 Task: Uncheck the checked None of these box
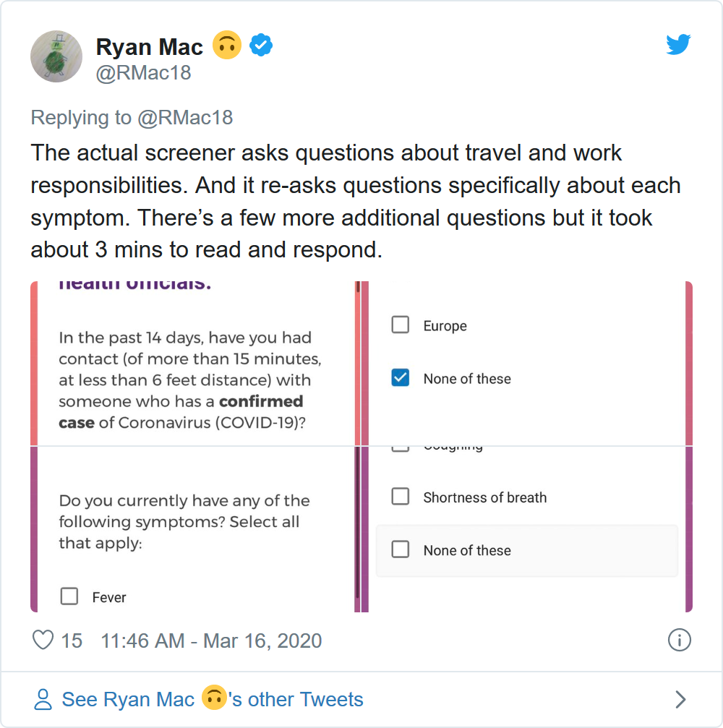click(x=400, y=378)
